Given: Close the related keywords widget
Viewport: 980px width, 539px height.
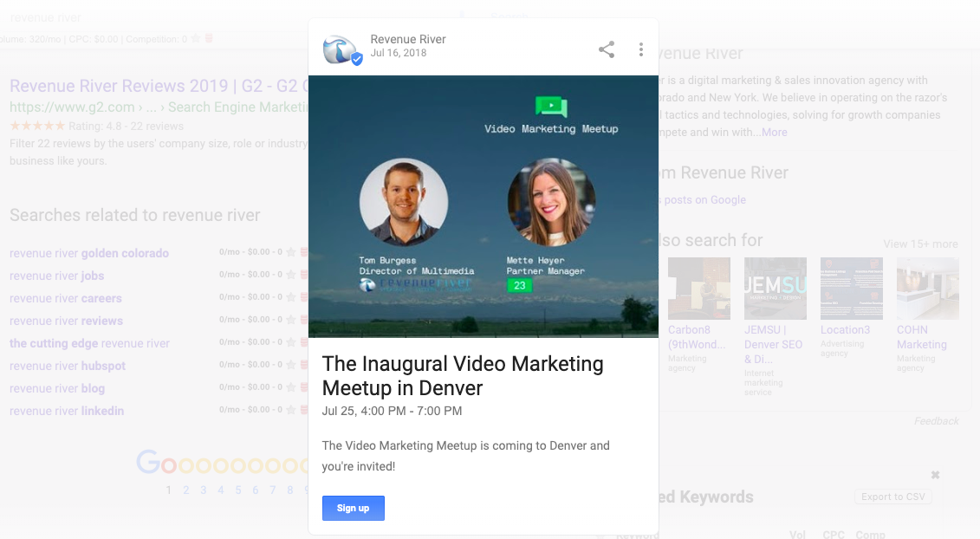Looking at the screenshot, I should click(935, 475).
